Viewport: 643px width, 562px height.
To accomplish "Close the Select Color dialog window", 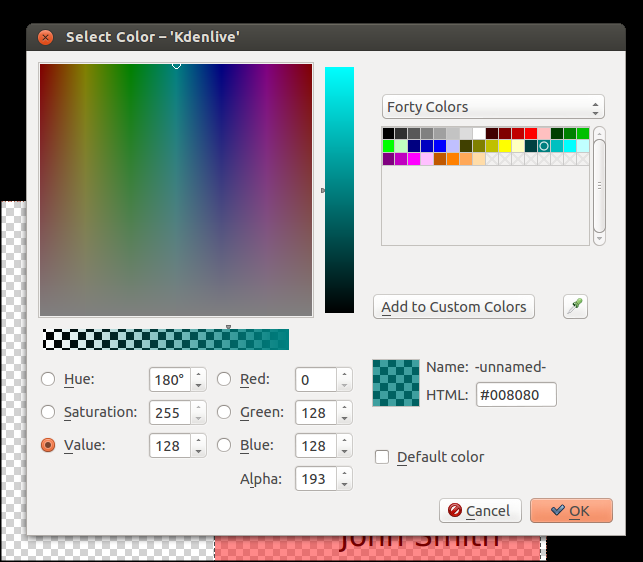I will coord(45,37).
